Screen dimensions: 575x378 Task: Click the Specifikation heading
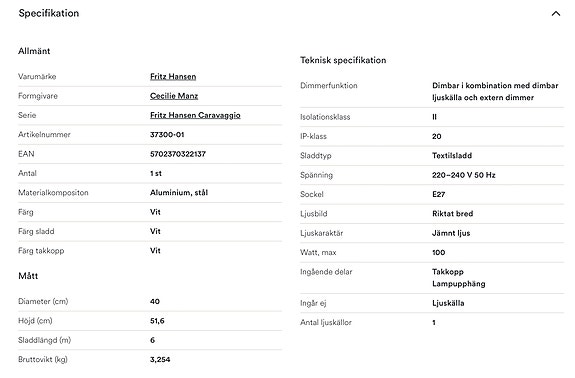pyautogui.click(x=49, y=14)
